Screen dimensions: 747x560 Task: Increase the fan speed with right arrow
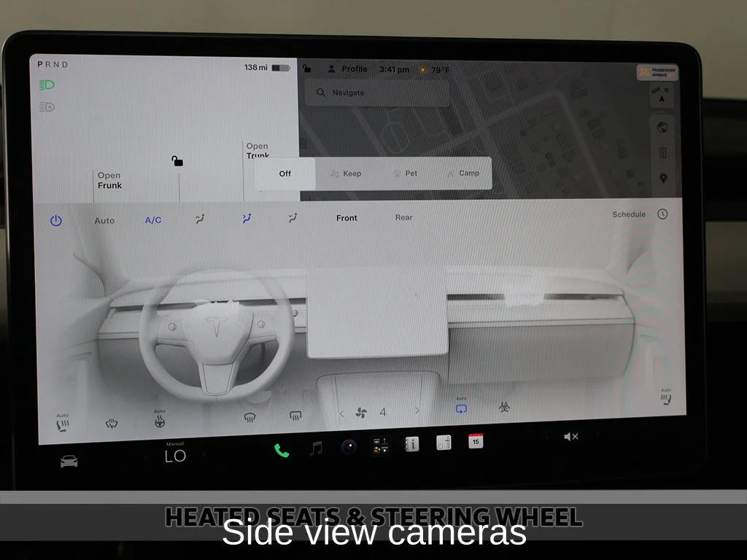click(417, 411)
